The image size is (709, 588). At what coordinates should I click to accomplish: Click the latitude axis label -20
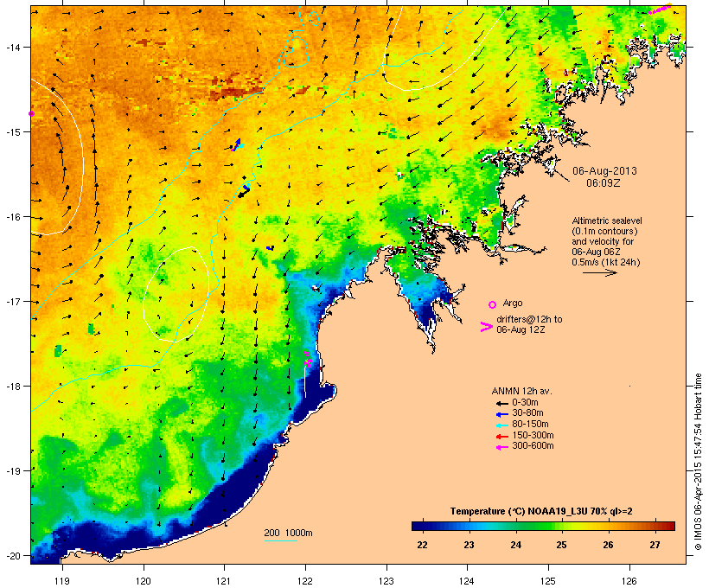tap(12, 556)
